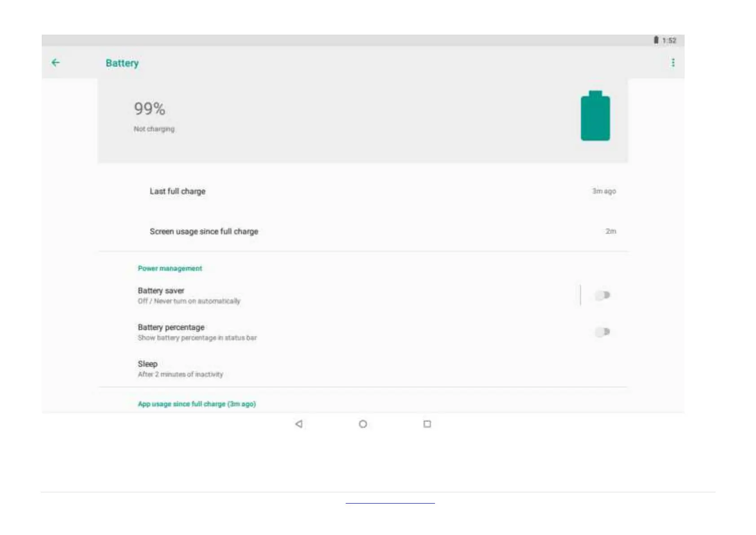756x535 pixels.
Task: Tap the large green battery icon
Action: point(595,116)
